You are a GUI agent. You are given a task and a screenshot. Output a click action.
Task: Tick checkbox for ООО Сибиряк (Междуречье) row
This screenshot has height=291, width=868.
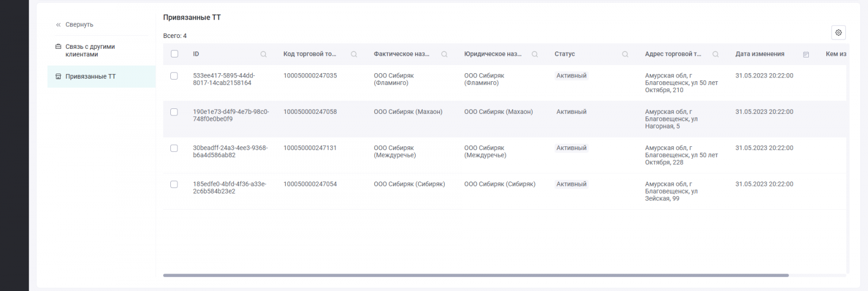174,148
